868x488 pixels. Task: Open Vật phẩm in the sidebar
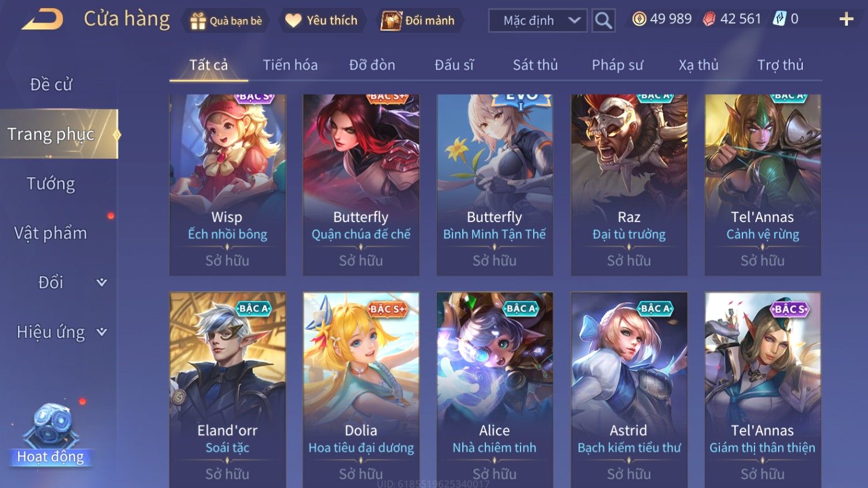tap(51, 233)
